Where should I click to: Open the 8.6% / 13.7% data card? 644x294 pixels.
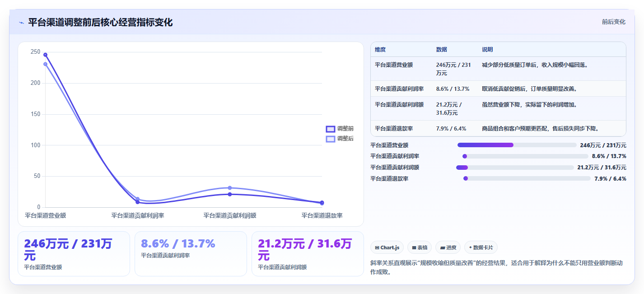click(x=191, y=254)
